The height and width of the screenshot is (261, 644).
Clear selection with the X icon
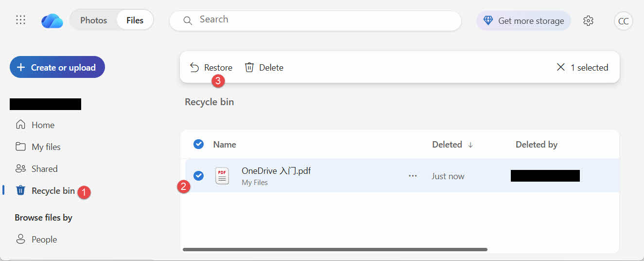pos(560,67)
